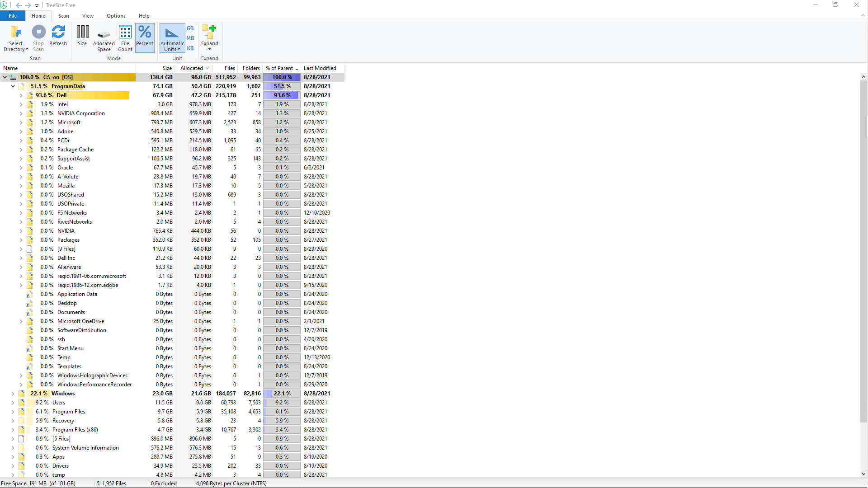Sort by the Files column header
The width and height of the screenshot is (868, 488).
click(226, 68)
